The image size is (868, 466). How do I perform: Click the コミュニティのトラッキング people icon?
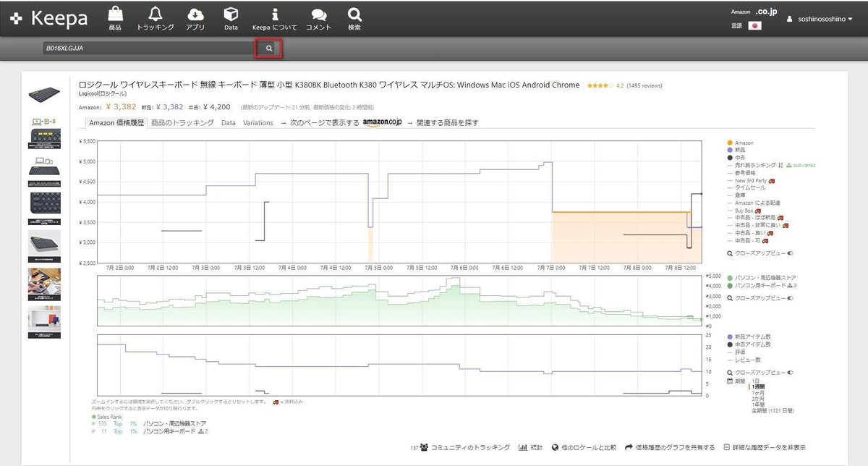(x=424, y=447)
